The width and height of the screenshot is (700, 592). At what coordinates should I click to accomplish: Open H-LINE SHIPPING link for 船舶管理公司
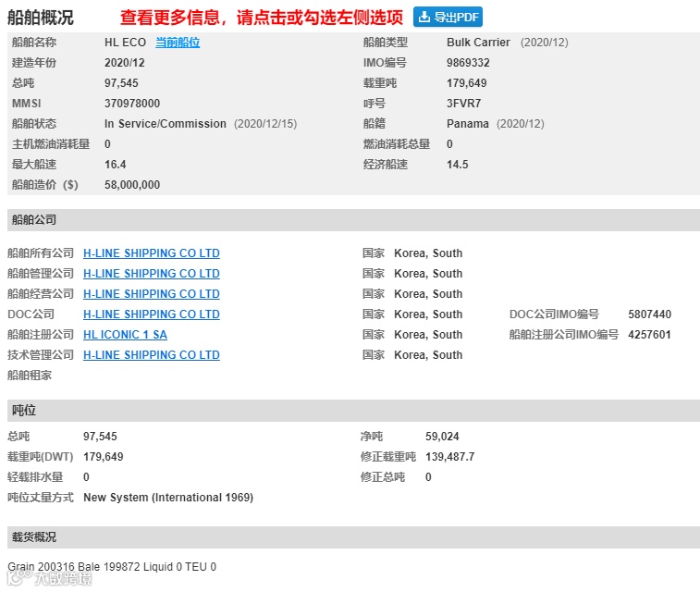pos(152,273)
